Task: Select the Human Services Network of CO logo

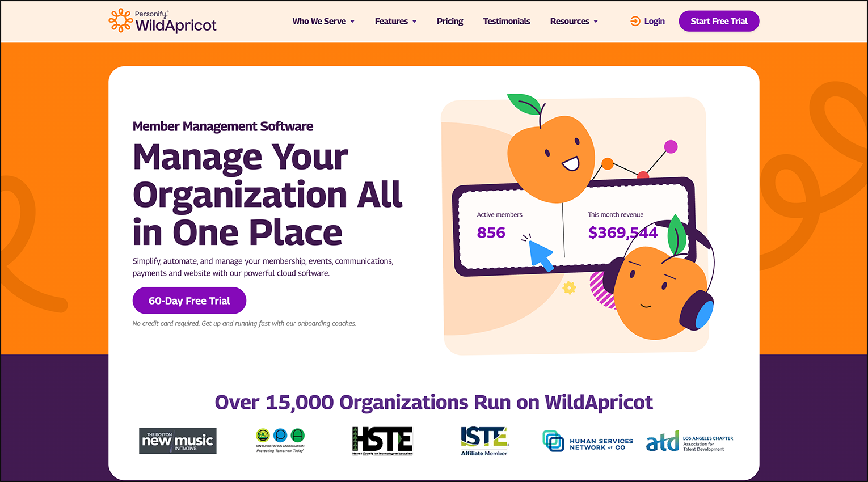Action: tap(588, 441)
